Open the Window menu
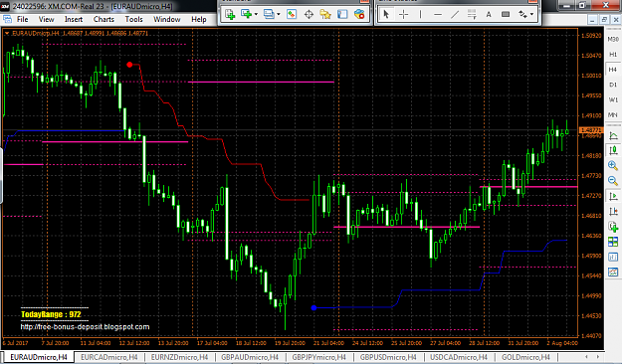The height and width of the screenshot is (364, 622). click(166, 19)
